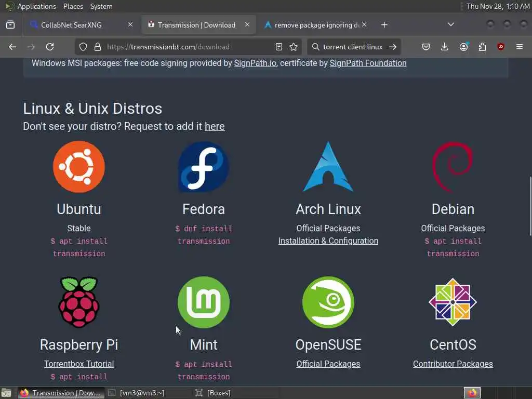Open a new tab with the plus button
532x399 pixels.
384,25
